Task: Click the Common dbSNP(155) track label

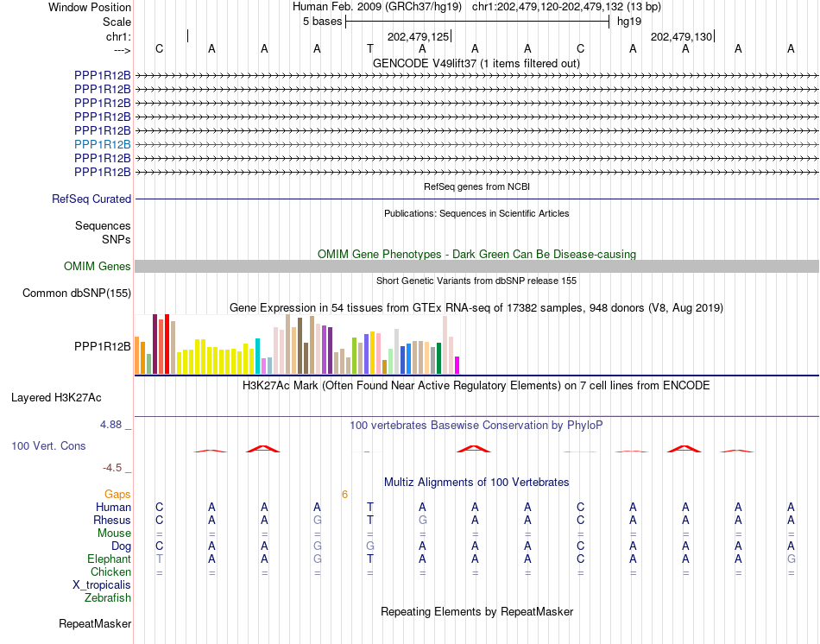Action: (77, 293)
